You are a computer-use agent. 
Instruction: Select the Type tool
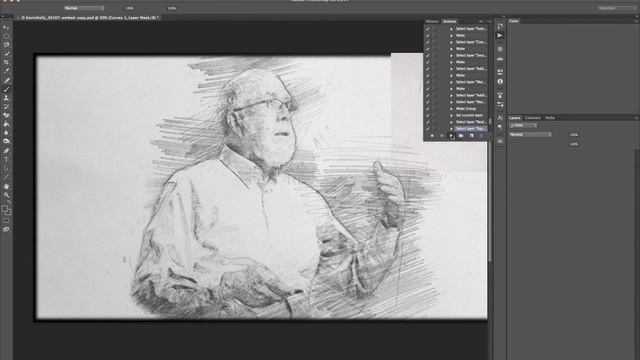6,160
